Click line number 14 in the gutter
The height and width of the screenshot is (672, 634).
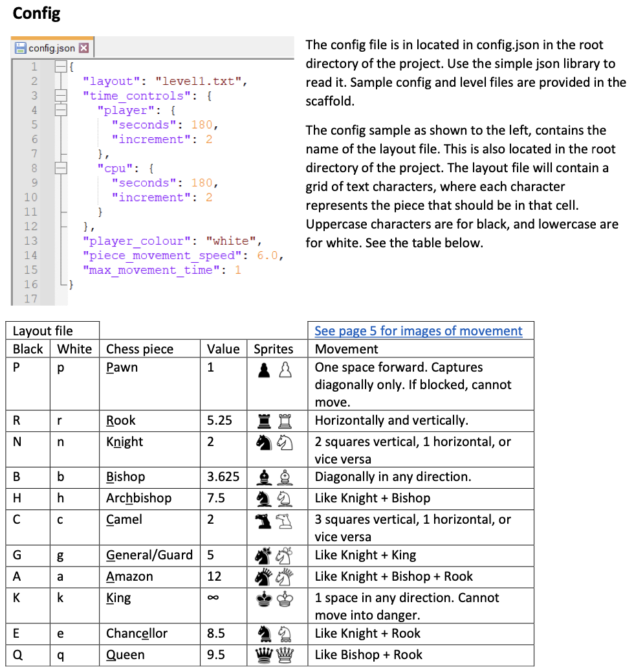point(30,255)
